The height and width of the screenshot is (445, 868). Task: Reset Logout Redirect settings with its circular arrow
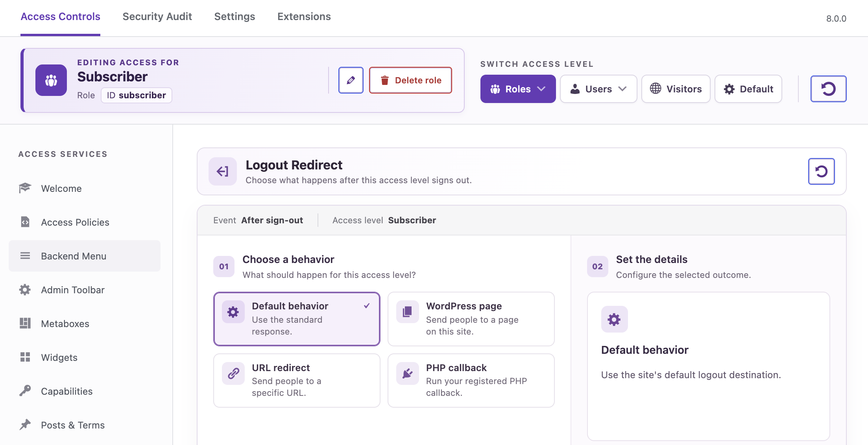point(821,171)
